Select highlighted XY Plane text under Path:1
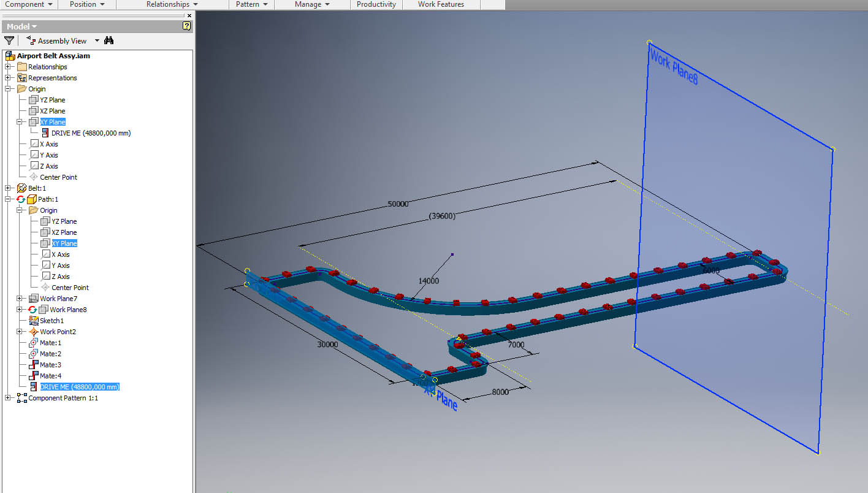This screenshot has height=493, width=868. click(64, 243)
